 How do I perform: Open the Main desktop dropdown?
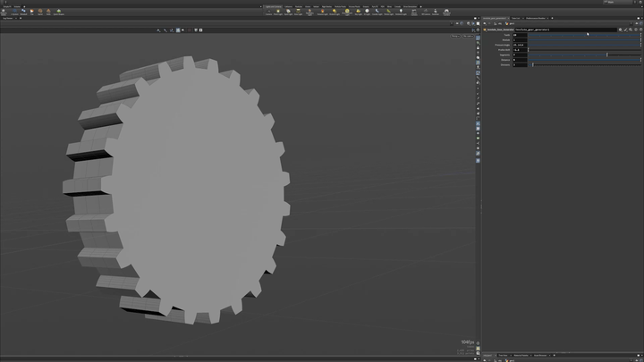[619, 2]
